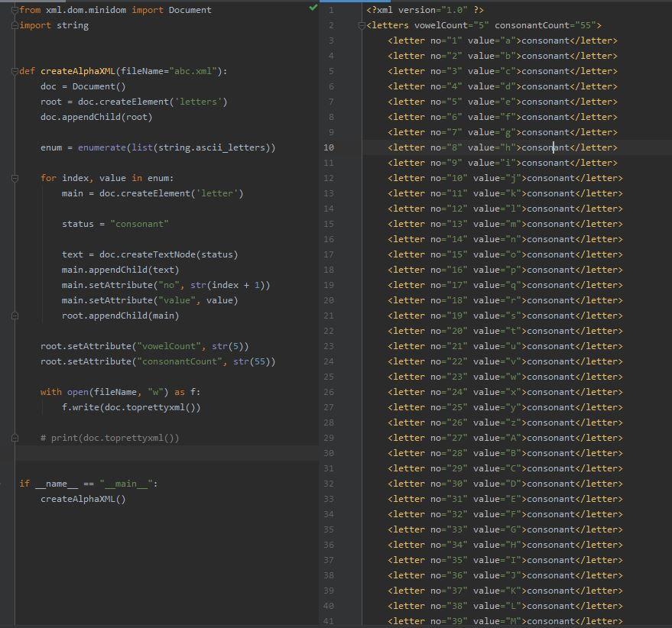Click the XML letter row with no="15"
Image resolution: width=672 pixels, height=628 pixels.
click(505, 254)
